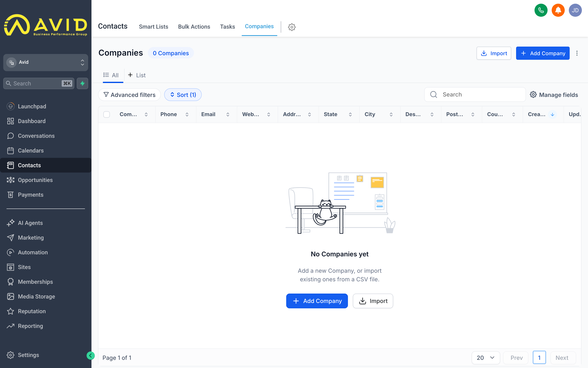
Task: Click Add Company in empty state
Action: point(317,301)
